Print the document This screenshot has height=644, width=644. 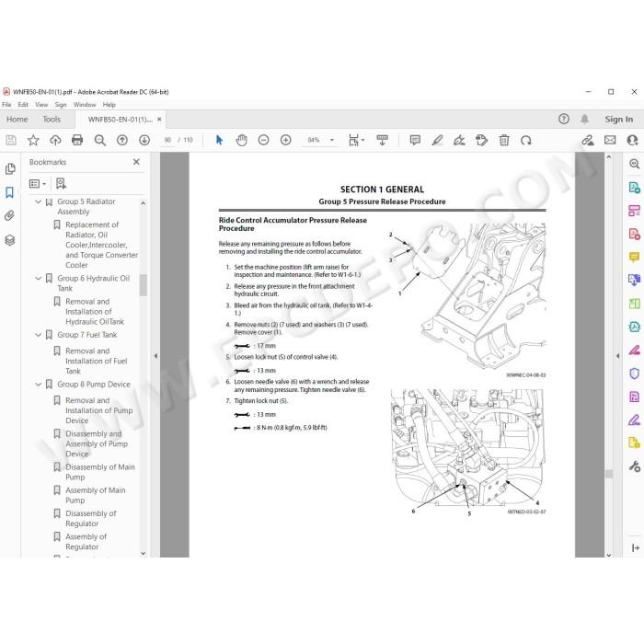click(77, 141)
